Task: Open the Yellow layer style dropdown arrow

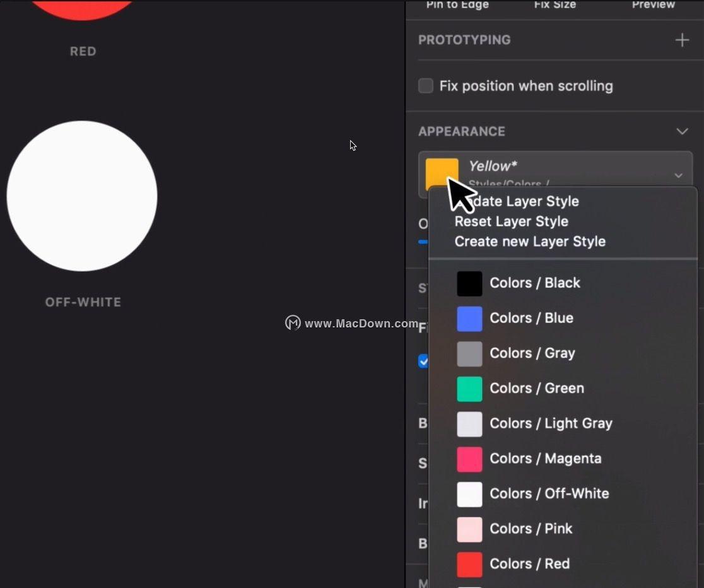Action: 678,175
